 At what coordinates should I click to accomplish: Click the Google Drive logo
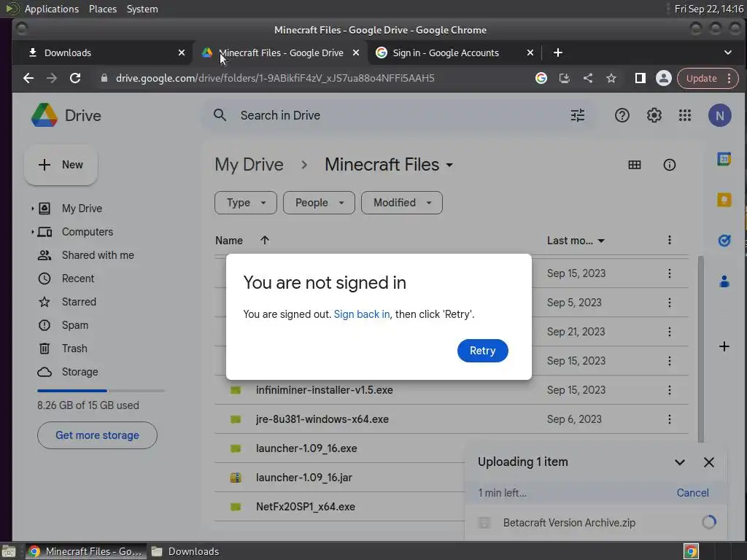point(44,115)
